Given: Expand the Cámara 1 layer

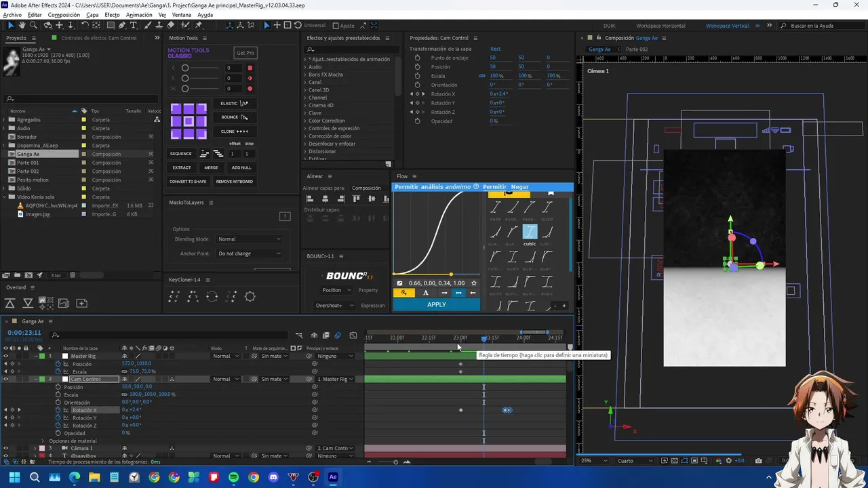Looking at the screenshot, I should [35, 448].
